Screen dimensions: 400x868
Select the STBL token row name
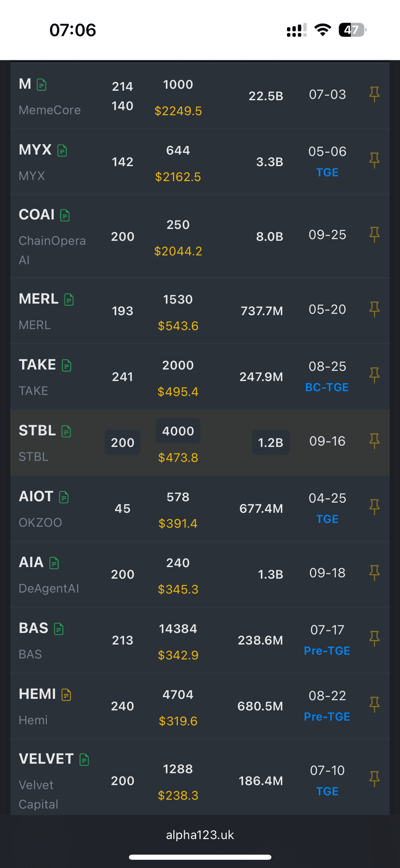[x=37, y=430]
